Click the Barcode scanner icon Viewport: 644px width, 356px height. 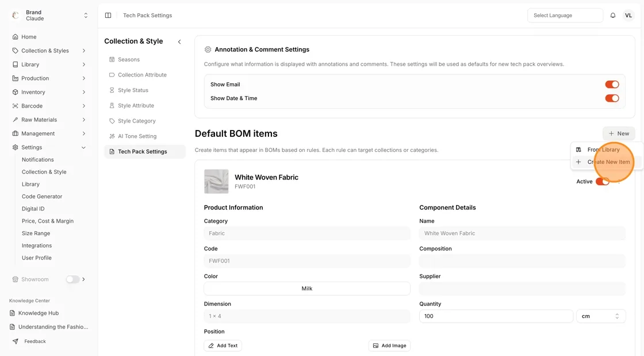point(15,106)
